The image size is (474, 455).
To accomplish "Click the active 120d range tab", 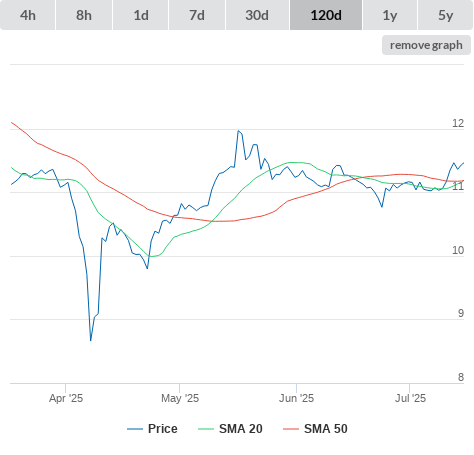I will [326, 15].
